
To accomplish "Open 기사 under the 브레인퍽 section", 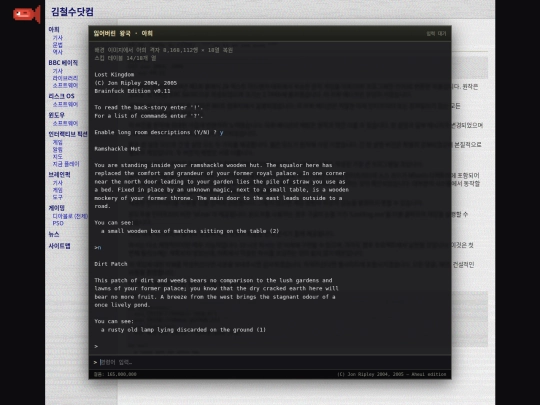I will pyautogui.click(x=58, y=183).
